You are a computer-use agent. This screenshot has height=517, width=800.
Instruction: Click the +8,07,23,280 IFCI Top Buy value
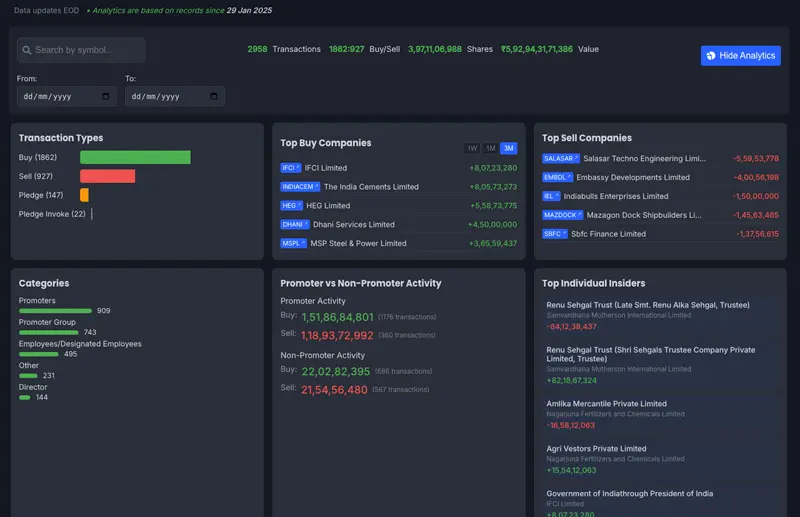pos(493,168)
